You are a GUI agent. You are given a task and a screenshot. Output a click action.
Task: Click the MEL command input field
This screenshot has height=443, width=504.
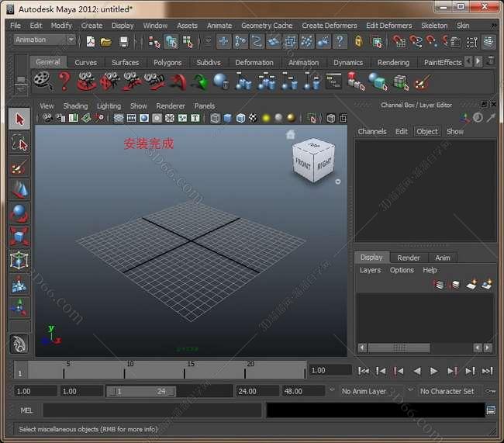coord(152,410)
